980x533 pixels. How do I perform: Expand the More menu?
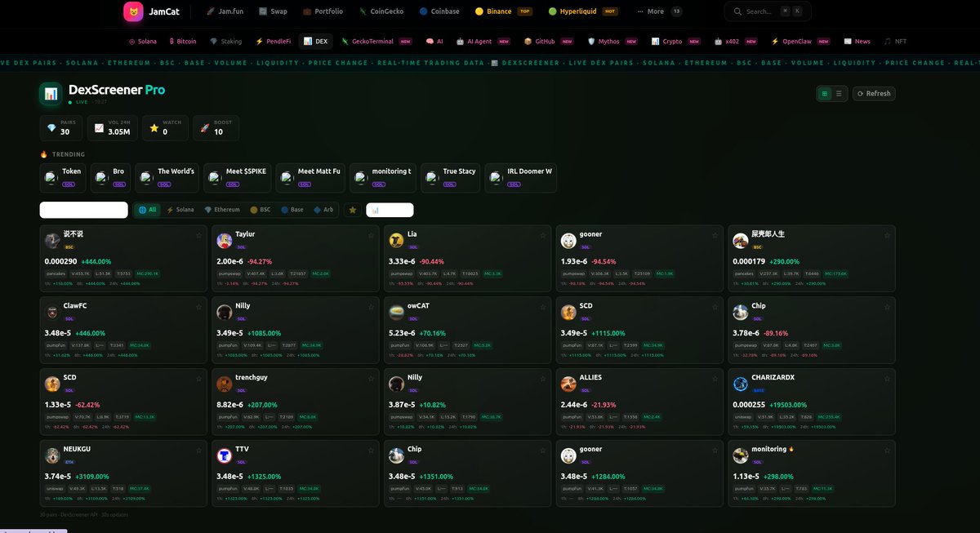(661, 11)
